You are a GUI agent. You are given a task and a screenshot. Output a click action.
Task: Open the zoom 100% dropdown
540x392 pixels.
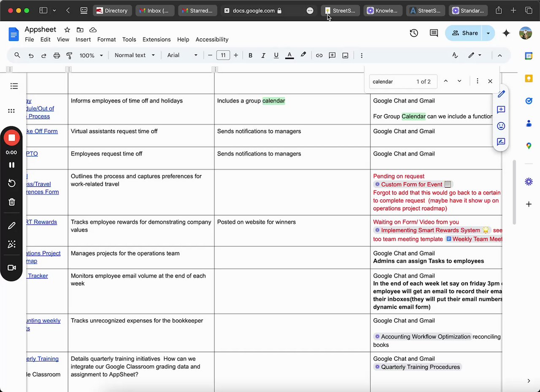tap(91, 55)
